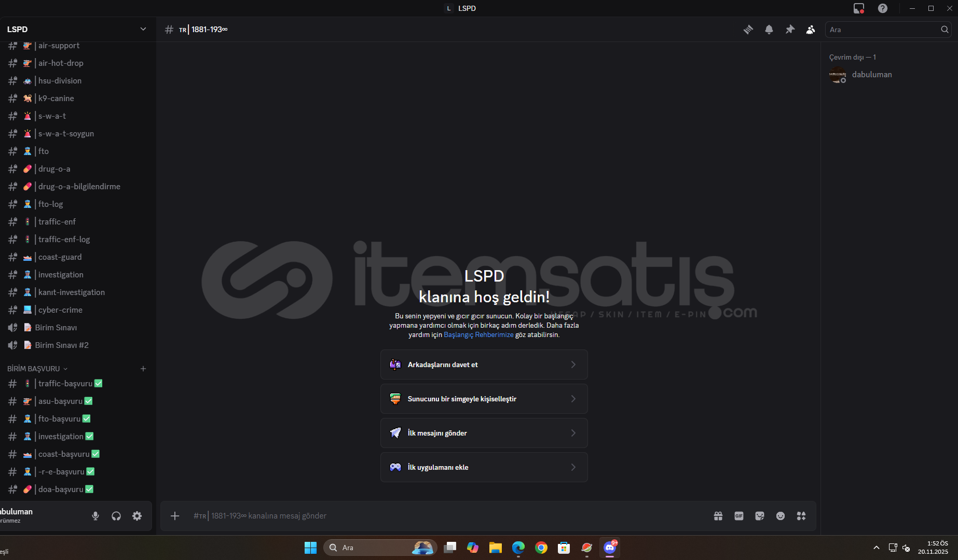Open User Settings gear icon
This screenshot has width=958, height=560.
coord(137,516)
